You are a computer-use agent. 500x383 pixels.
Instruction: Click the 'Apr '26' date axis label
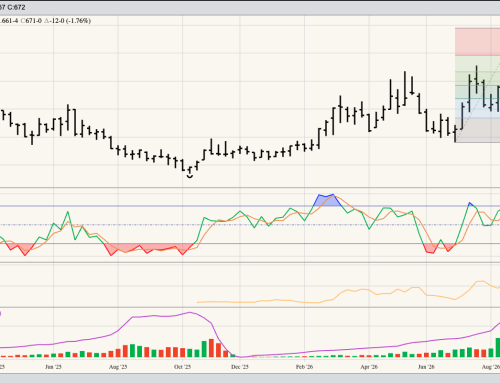369,367
